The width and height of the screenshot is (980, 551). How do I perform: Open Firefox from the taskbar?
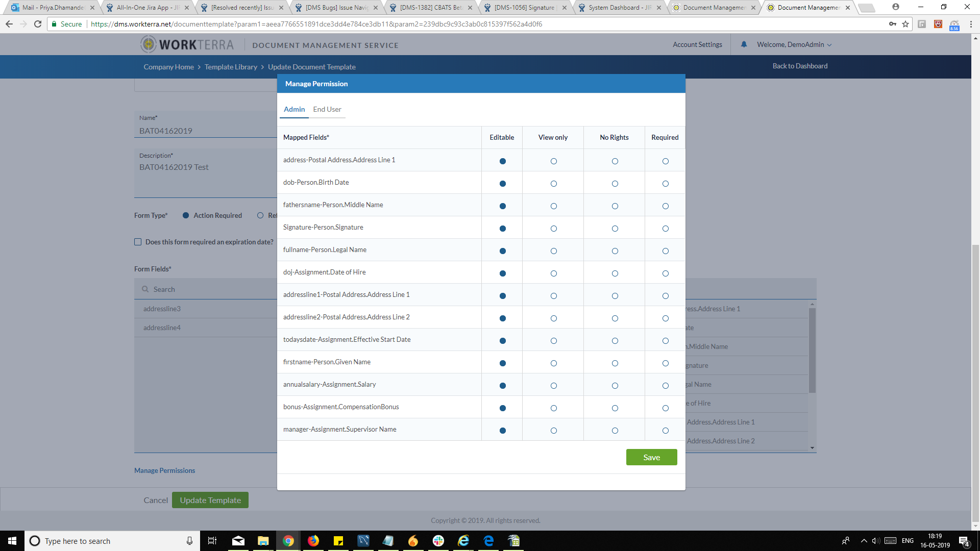point(313,541)
